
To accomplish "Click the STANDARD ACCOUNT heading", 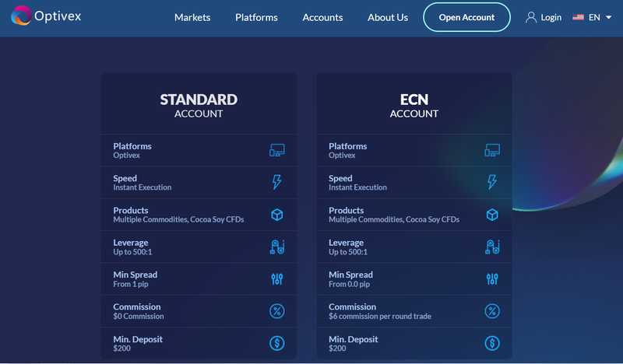I will [199, 106].
